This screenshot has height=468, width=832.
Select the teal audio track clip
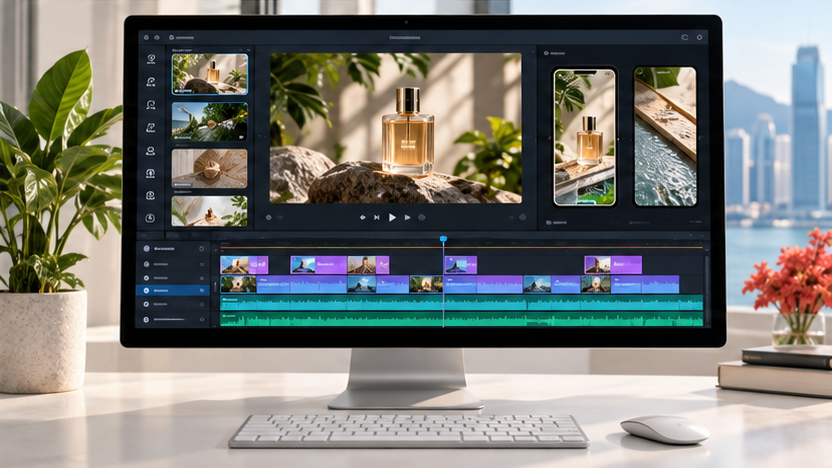pos(462,302)
